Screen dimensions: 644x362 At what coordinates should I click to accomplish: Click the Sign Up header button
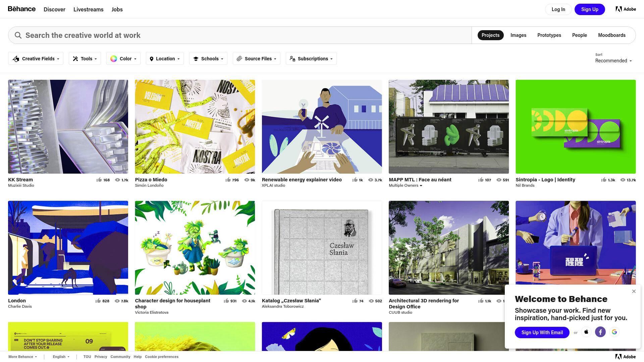(x=590, y=9)
